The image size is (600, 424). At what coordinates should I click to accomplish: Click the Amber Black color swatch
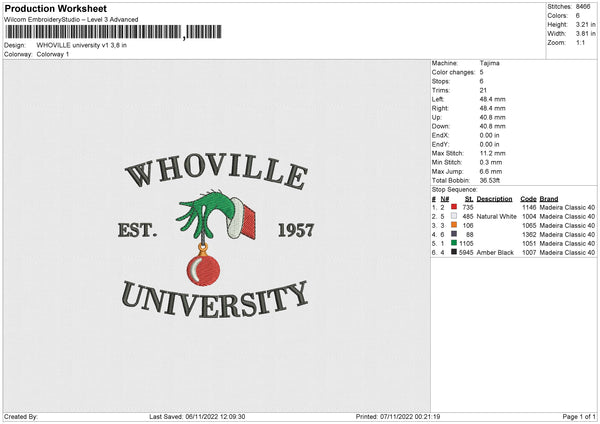coord(454,252)
